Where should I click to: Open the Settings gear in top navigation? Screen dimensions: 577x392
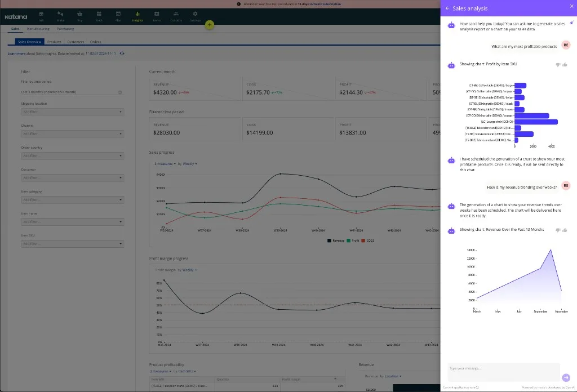[x=195, y=16]
